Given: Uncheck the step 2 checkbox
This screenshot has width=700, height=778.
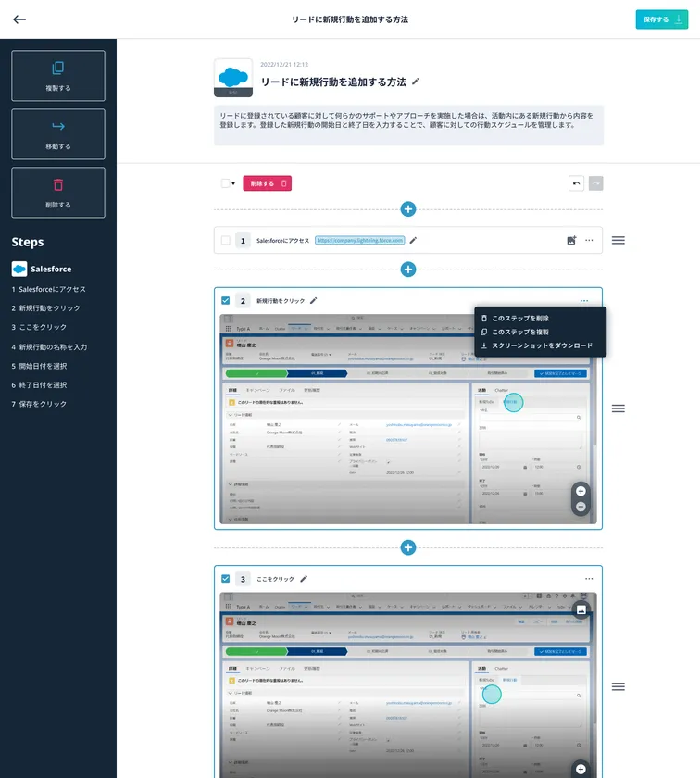Looking at the screenshot, I should coord(226,301).
